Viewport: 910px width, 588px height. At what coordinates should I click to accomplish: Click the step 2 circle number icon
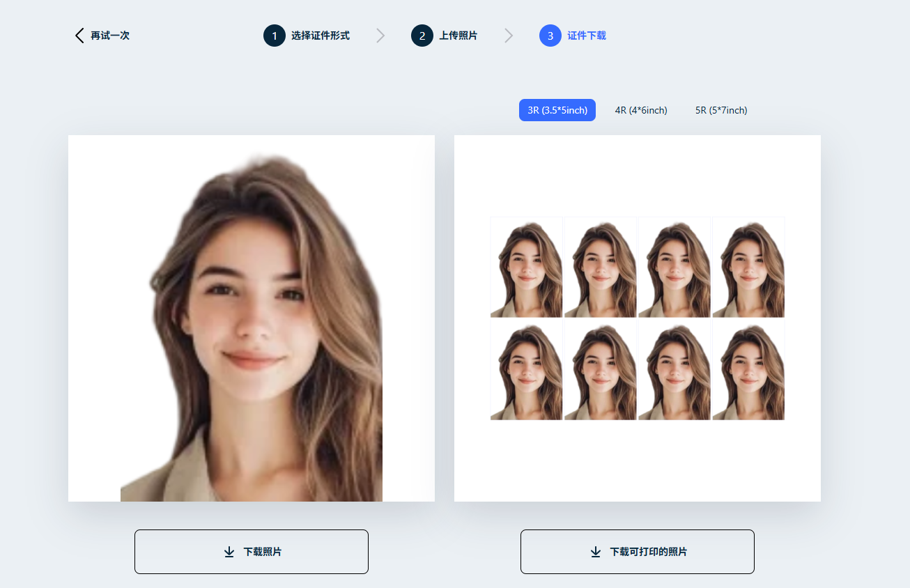(x=422, y=36)
